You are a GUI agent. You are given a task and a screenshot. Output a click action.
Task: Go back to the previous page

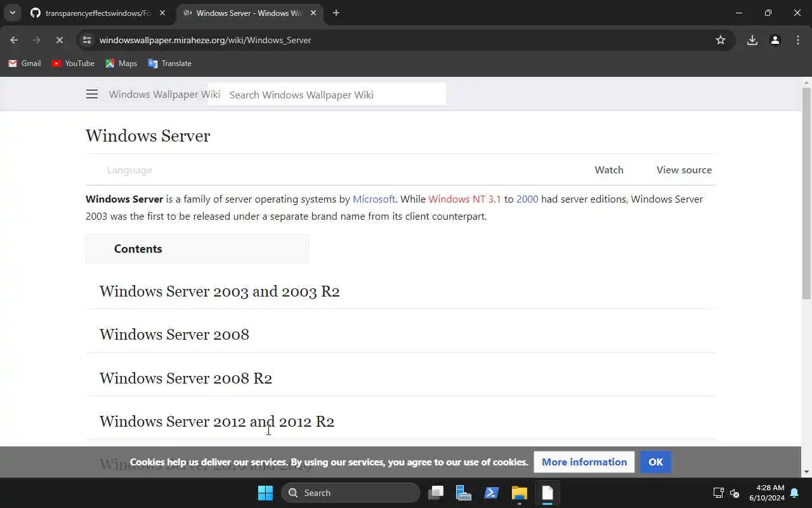coord(14,40)
